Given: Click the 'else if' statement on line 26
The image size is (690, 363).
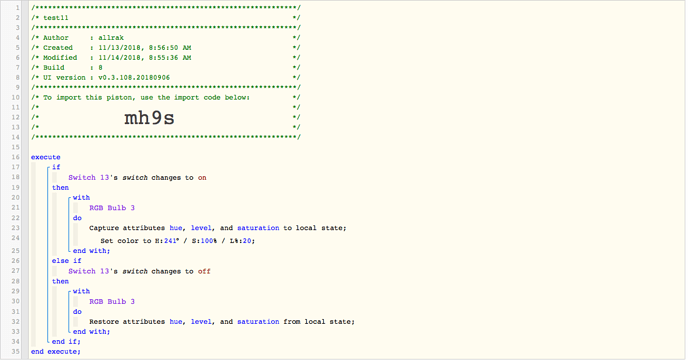Looking at the screenshot, I should pos(66,261).
